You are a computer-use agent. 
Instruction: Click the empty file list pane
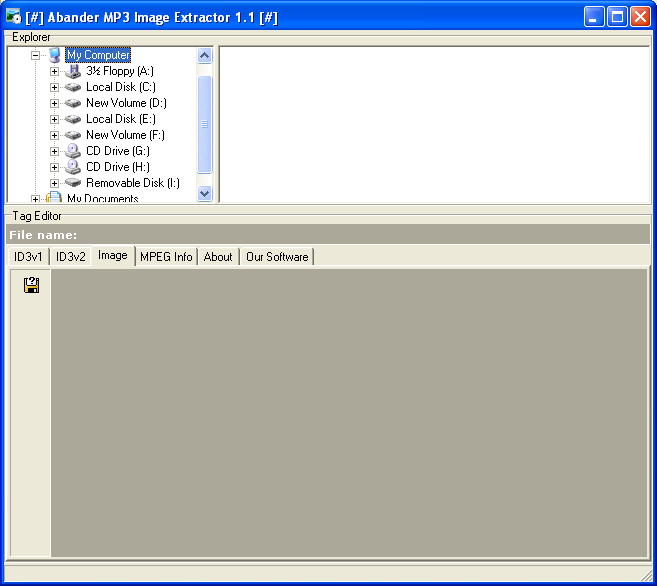[435, 124]
